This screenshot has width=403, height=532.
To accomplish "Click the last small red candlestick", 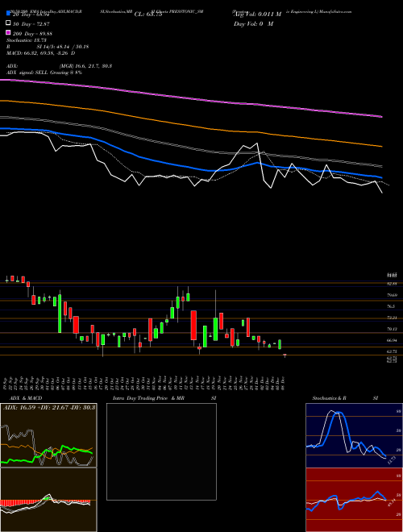I will click(x=285, y=355).
